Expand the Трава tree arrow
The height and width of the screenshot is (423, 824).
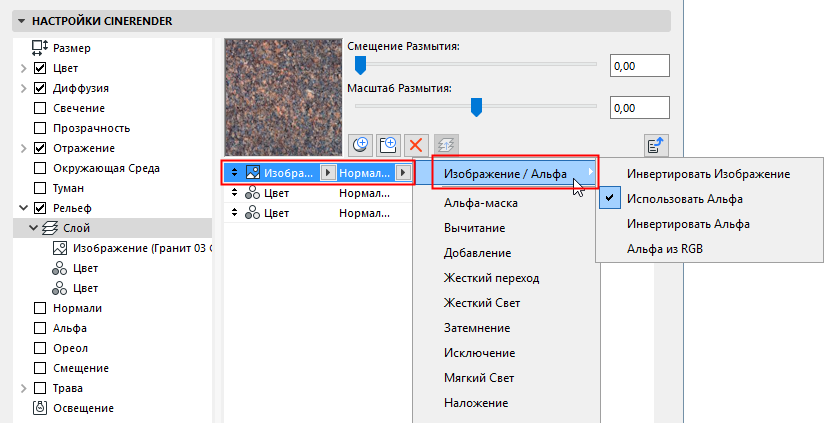click(x=23, y=388)
